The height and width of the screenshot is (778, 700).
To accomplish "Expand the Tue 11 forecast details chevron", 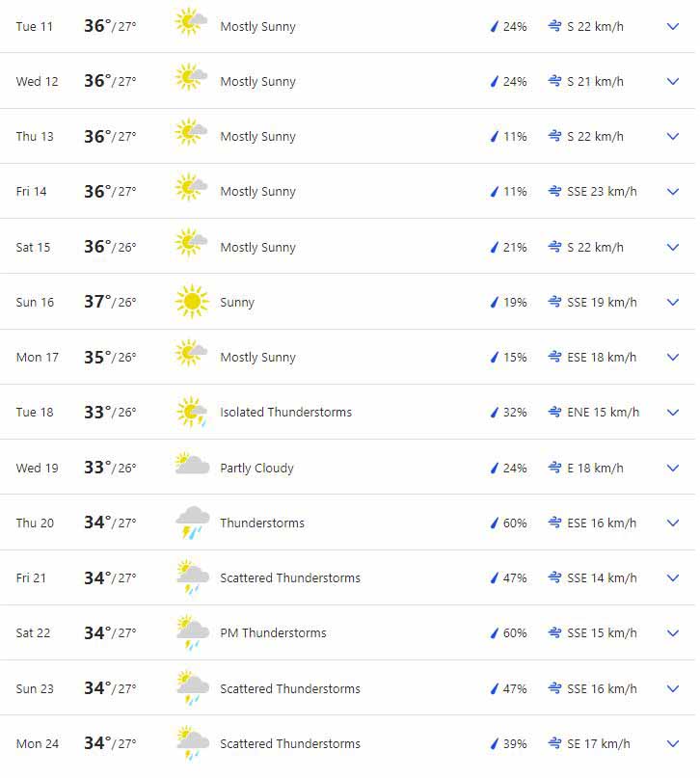I will (673, 26).
